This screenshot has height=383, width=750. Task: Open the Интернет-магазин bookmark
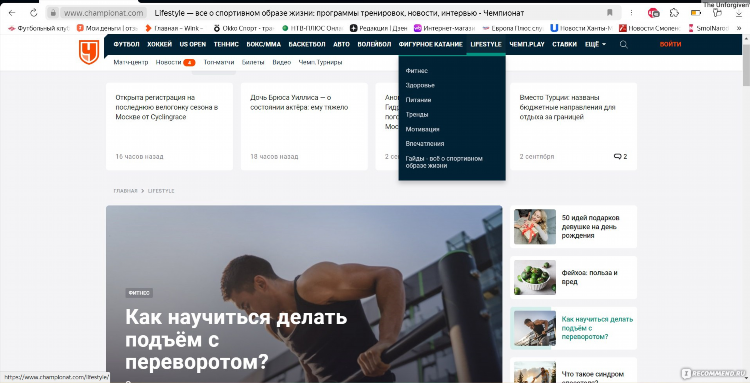tap(444, 28)
